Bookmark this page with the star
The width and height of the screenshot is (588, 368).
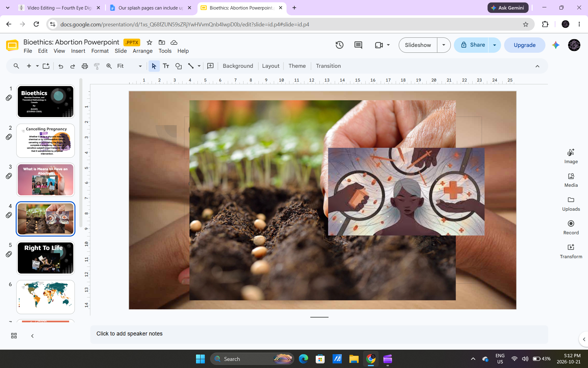pos(526,24)
